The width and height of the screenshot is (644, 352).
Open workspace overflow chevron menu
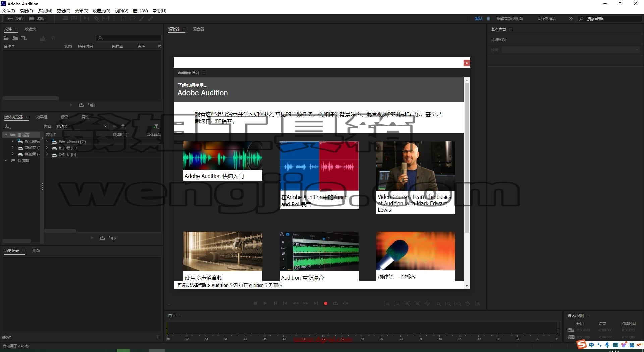coord(571,19)
